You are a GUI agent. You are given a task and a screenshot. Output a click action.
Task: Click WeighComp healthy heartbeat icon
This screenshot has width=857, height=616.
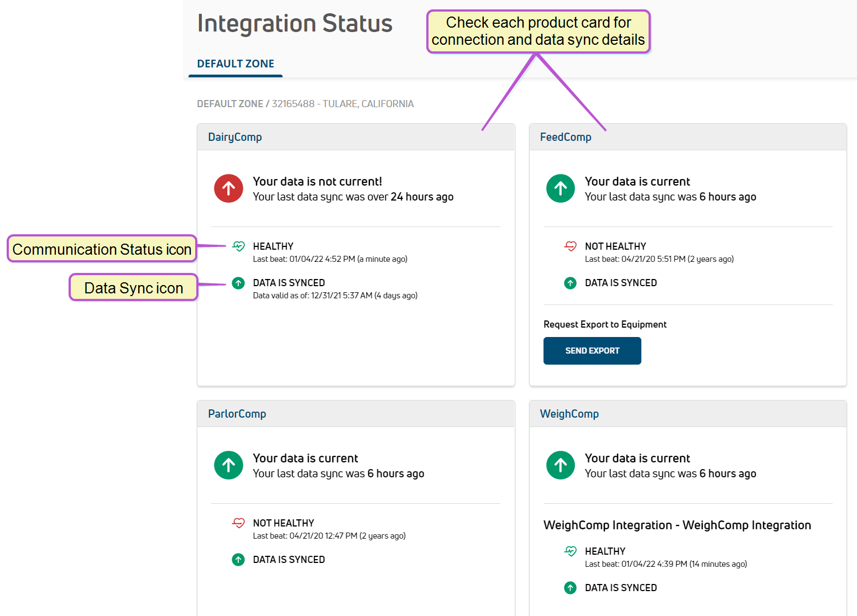(x=570, y=551)
